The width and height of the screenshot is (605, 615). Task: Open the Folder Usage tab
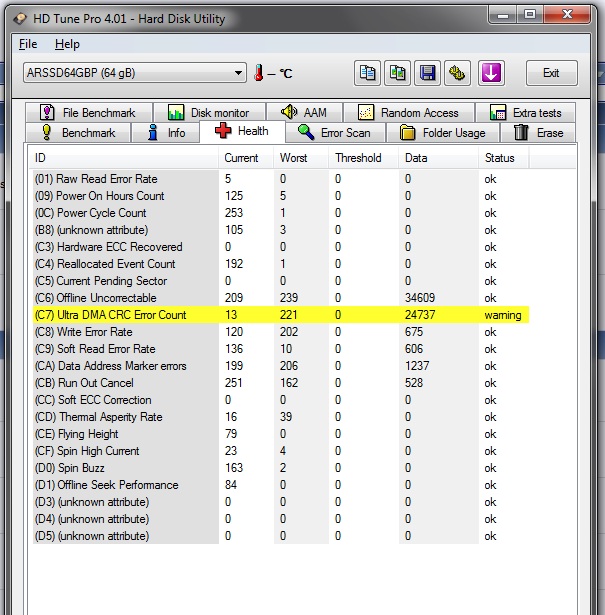(443, 133)
